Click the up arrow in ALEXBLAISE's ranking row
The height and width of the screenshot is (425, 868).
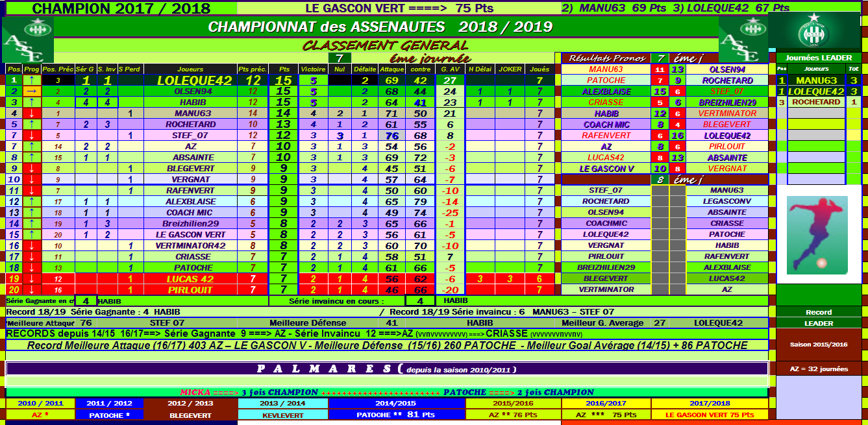[32, 202]
